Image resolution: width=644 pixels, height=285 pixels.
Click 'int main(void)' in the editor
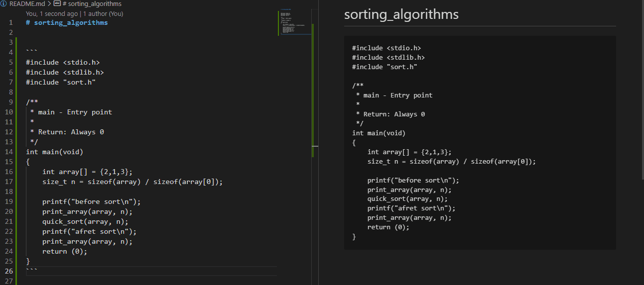point(54,152)
